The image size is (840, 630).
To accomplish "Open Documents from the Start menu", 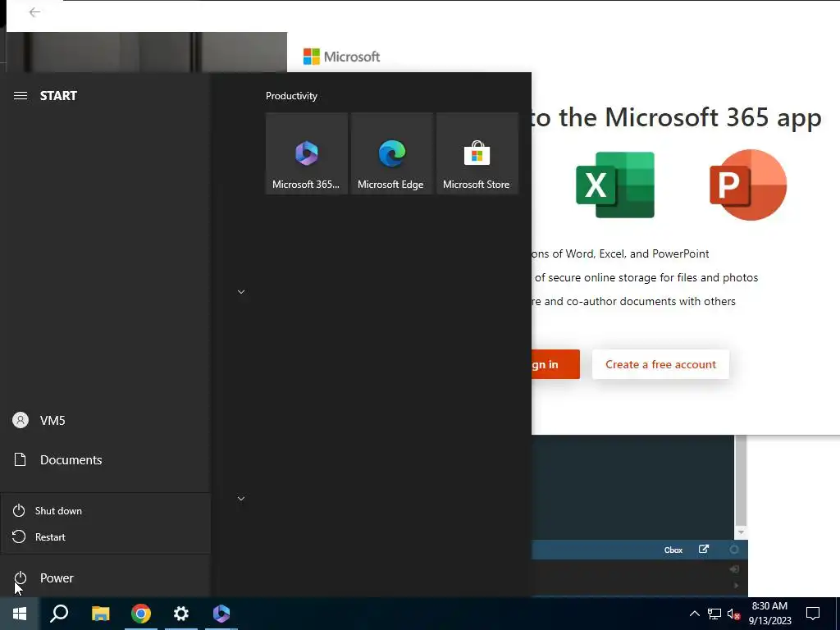I will tap(106, 459).
